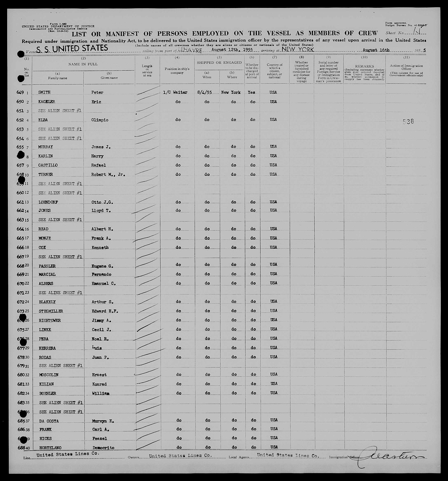Select the given name Peter
This screenshot has height=481, width=448.
[x=97, y=92]
